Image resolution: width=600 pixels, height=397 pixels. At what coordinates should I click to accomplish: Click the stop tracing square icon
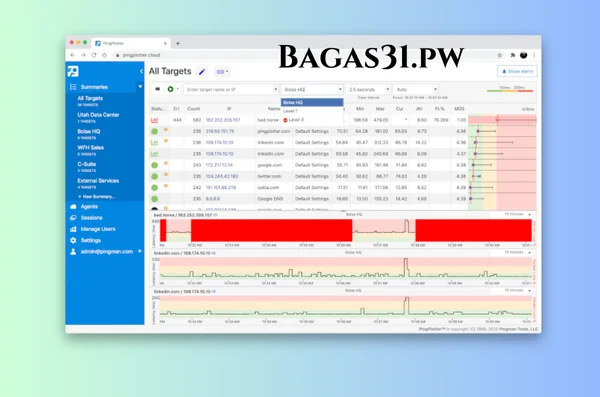pyautogui.click(x=157, y=89)
